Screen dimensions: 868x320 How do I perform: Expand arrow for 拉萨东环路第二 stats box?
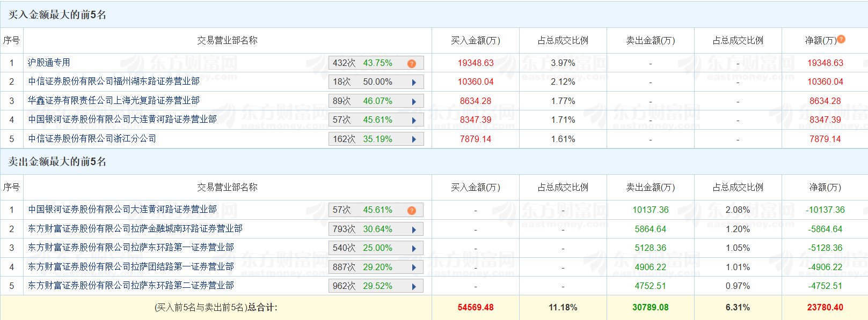pos(414,287)
